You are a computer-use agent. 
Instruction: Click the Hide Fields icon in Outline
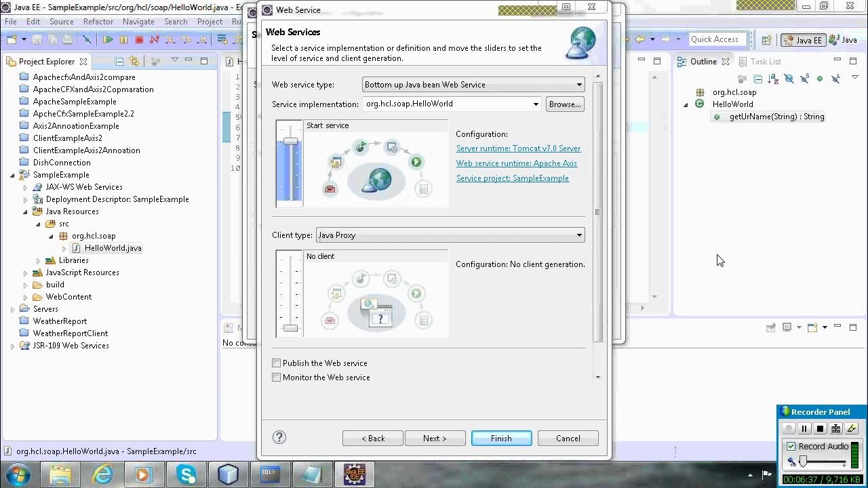click(x=789, y=79)
